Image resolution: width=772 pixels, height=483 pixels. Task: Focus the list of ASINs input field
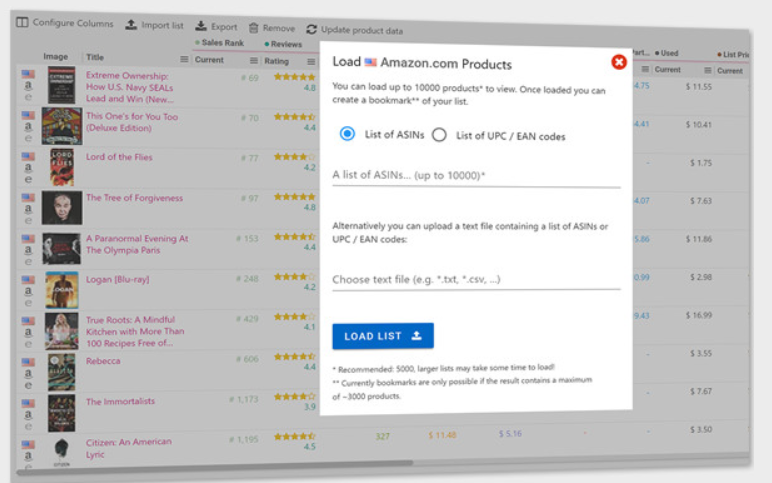[476, 176]
